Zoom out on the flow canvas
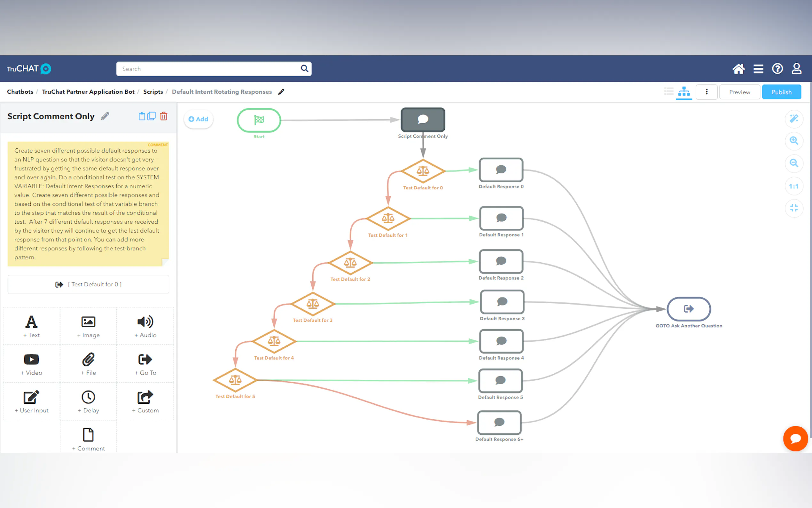 (793, 163)
